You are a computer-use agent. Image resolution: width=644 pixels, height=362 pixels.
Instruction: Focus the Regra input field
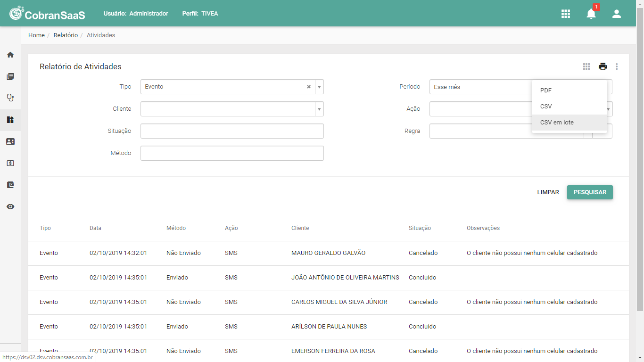click(506, 131)
